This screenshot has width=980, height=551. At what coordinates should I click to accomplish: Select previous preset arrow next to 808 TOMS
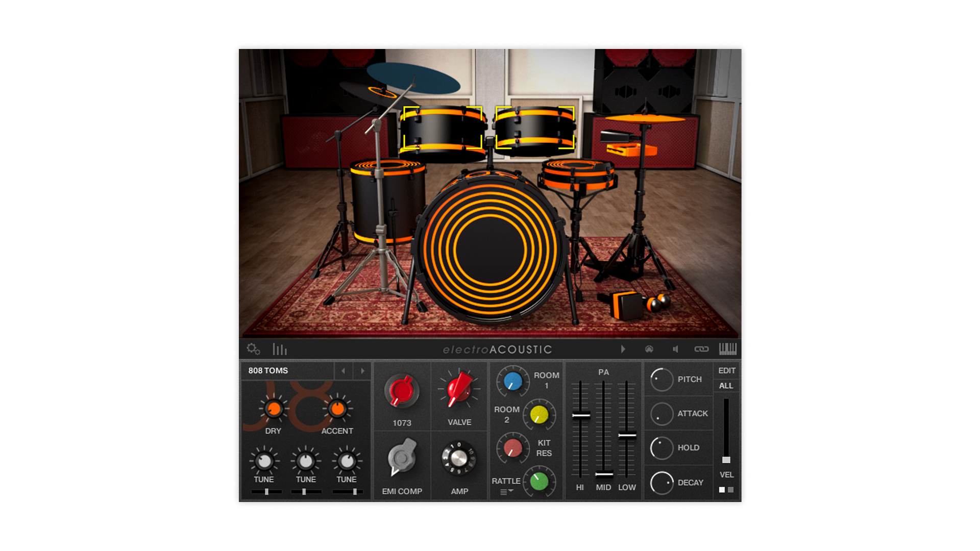(343, 371)
